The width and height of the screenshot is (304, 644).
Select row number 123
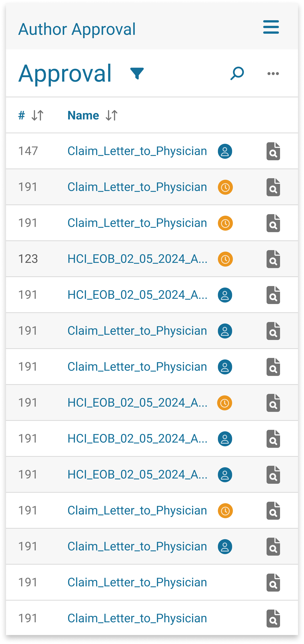(x=28, y=259)
